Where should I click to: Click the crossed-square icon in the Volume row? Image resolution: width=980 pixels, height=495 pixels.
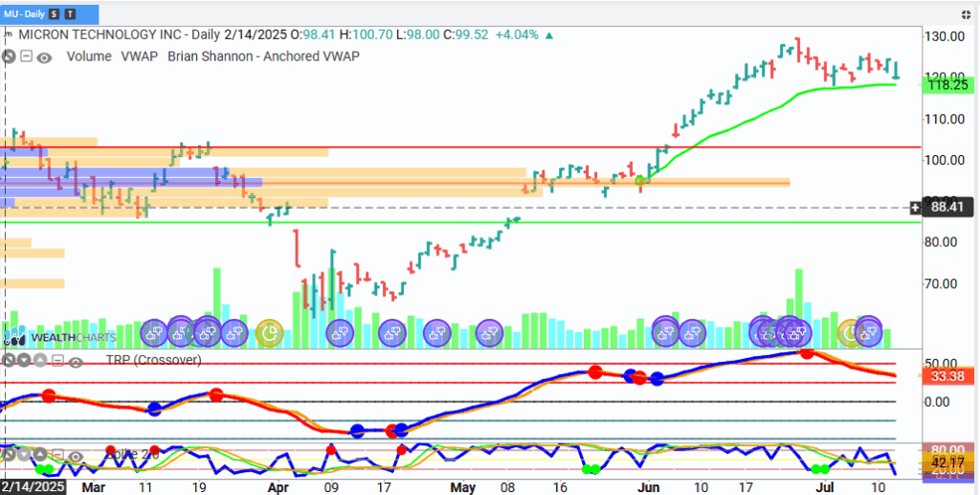pos(9,57)
